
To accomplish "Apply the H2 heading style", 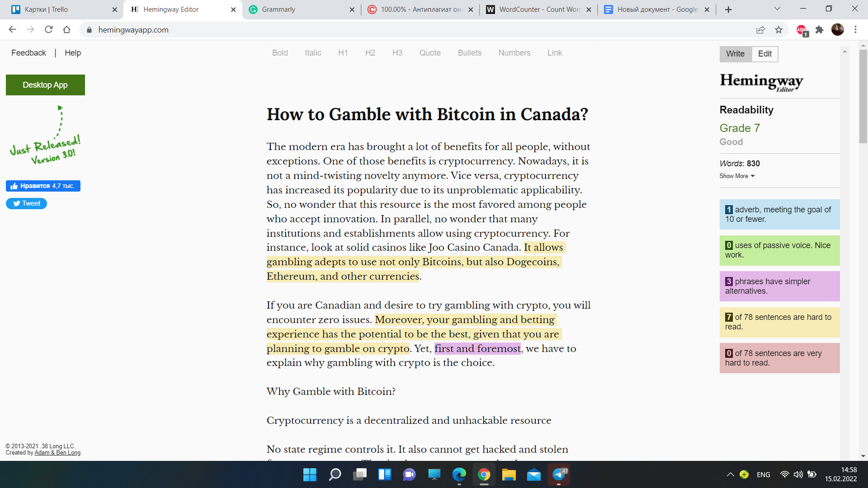I will (370, 53).
